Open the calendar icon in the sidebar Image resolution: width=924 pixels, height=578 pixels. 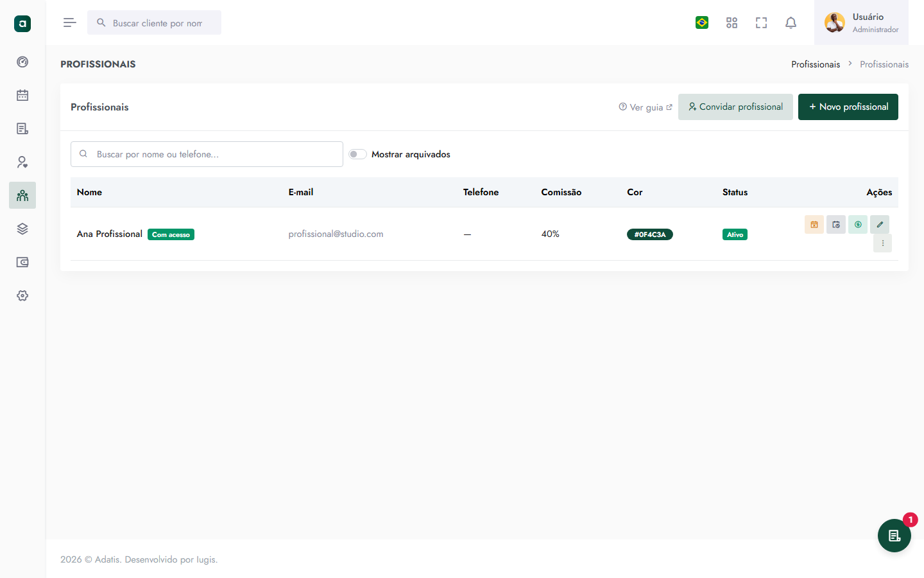(22, 95)
